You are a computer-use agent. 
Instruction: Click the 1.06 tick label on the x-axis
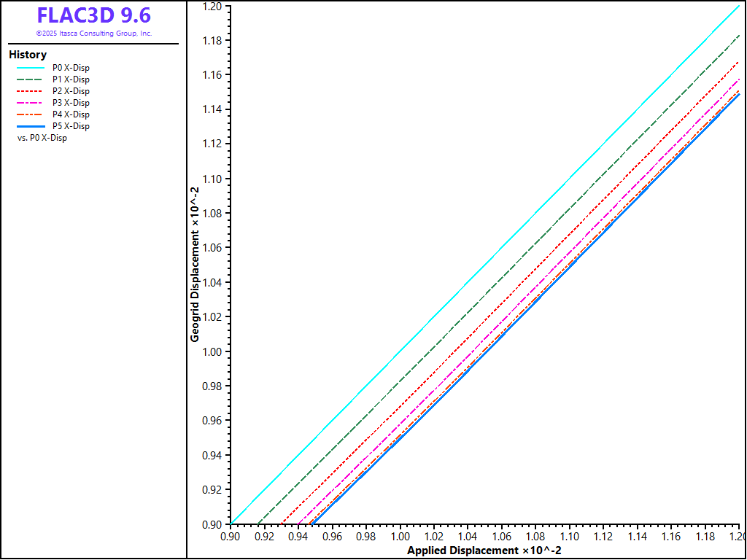[x=501, y=537]
